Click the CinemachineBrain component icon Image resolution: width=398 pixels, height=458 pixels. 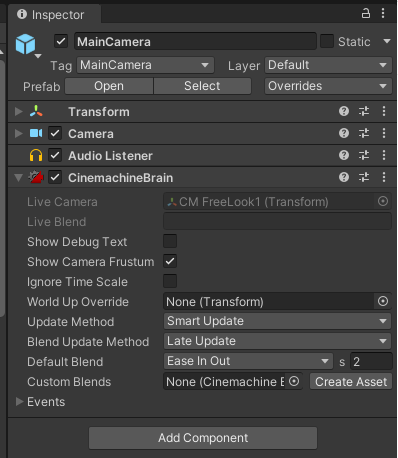point(36,177)
